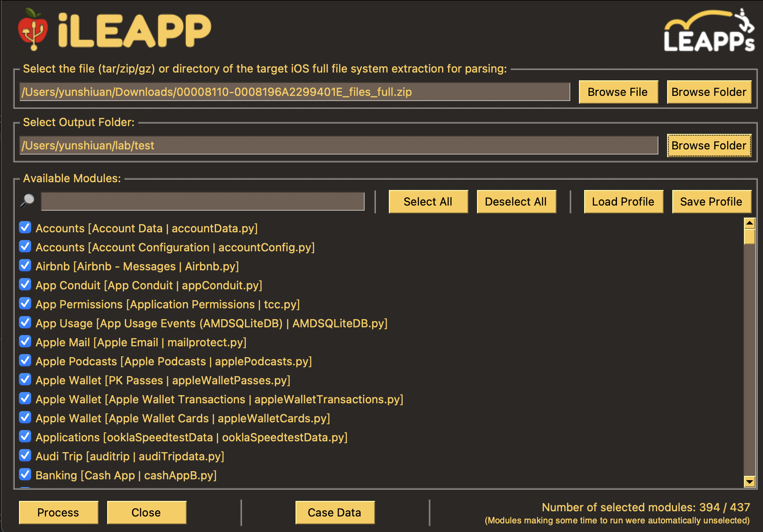The height and width of the screenshot is (532, 763).
Task: Click Browse File button
Action: point(618,92)
